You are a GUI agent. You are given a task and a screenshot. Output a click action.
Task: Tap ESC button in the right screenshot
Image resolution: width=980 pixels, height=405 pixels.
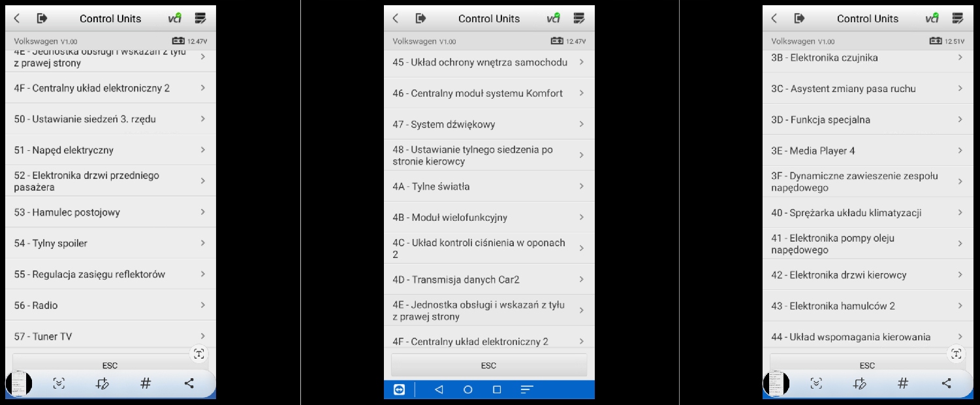pyautogui.click(x=867, y=364)
